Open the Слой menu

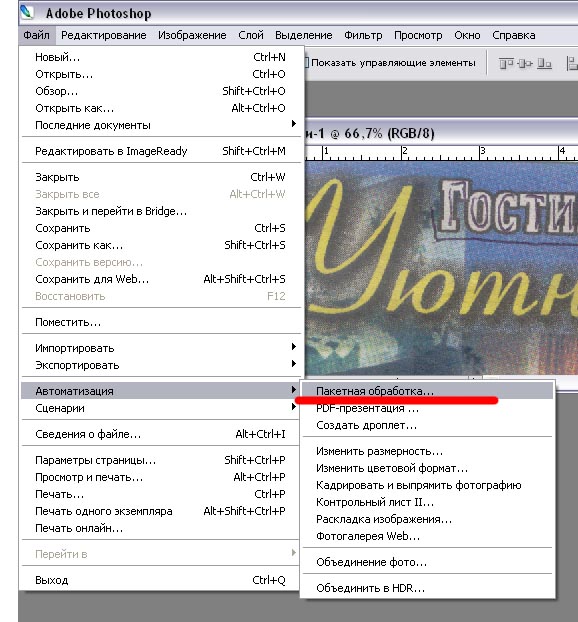click(251, 35)
